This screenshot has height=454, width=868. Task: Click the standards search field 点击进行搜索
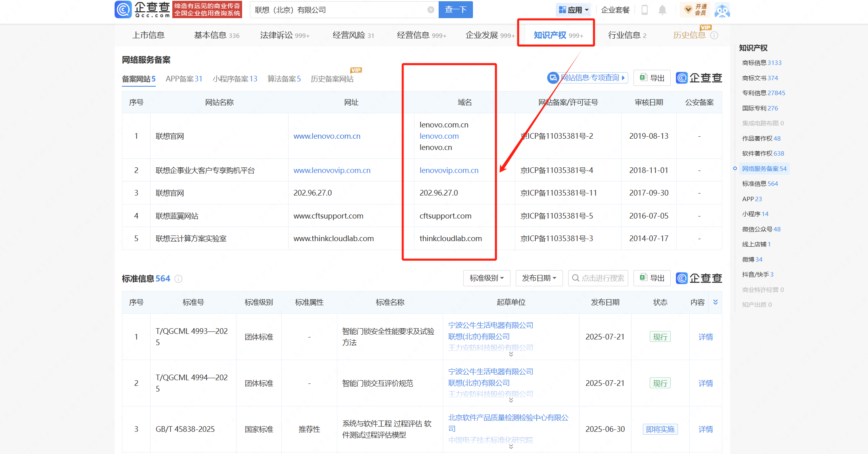tap(598, 278)
